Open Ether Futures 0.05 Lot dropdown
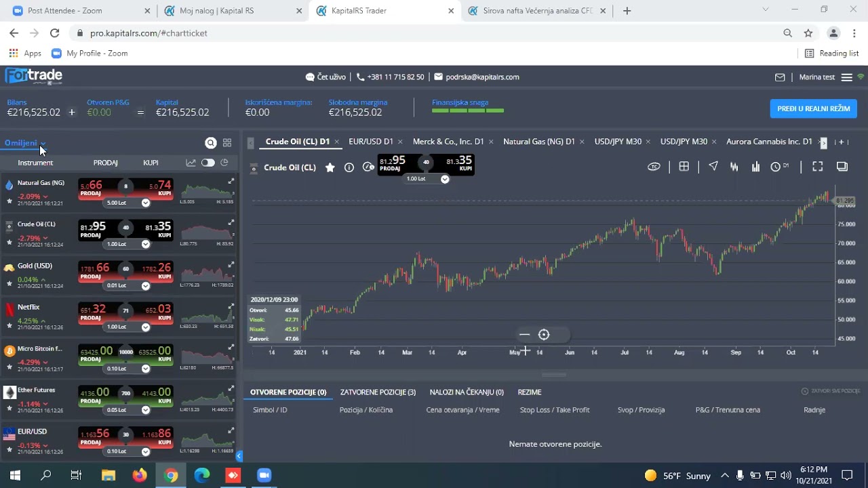Screen dimensions: 868x488 tap(146, 410)
